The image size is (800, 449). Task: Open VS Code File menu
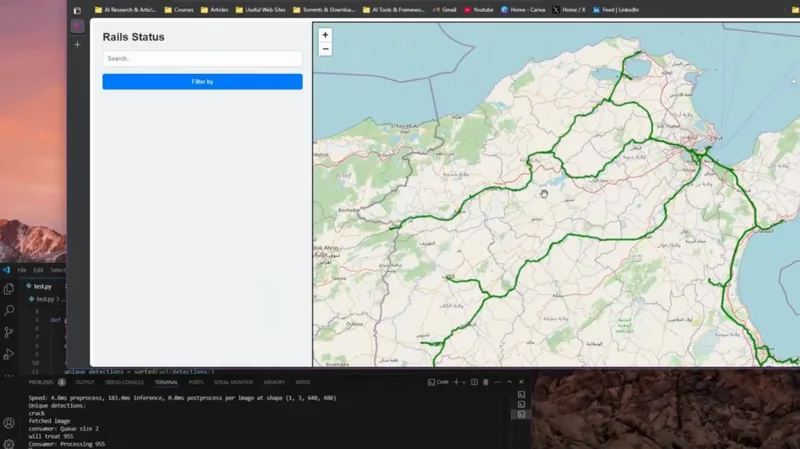(22, 270)
